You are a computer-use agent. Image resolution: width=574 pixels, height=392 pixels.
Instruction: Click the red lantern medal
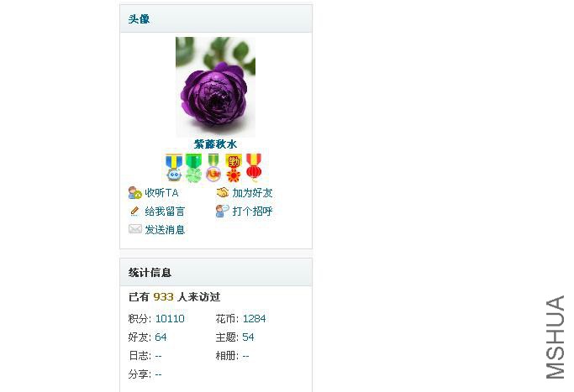[253, 168]
